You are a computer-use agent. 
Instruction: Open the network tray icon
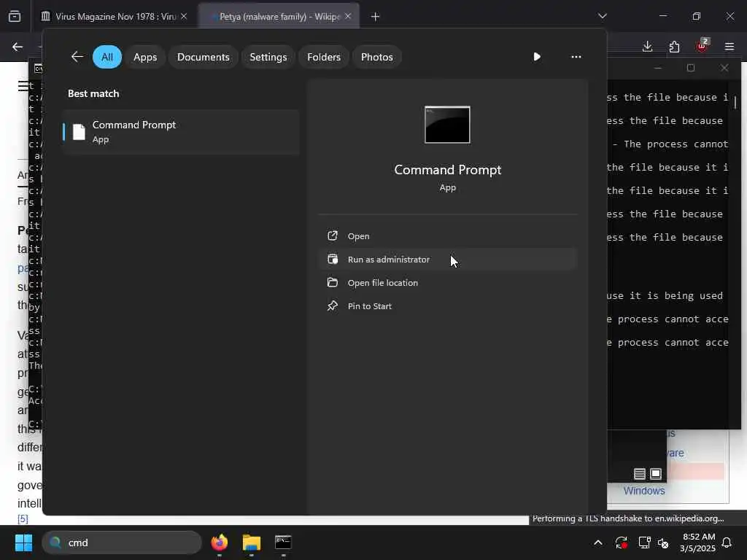point(644,542)
